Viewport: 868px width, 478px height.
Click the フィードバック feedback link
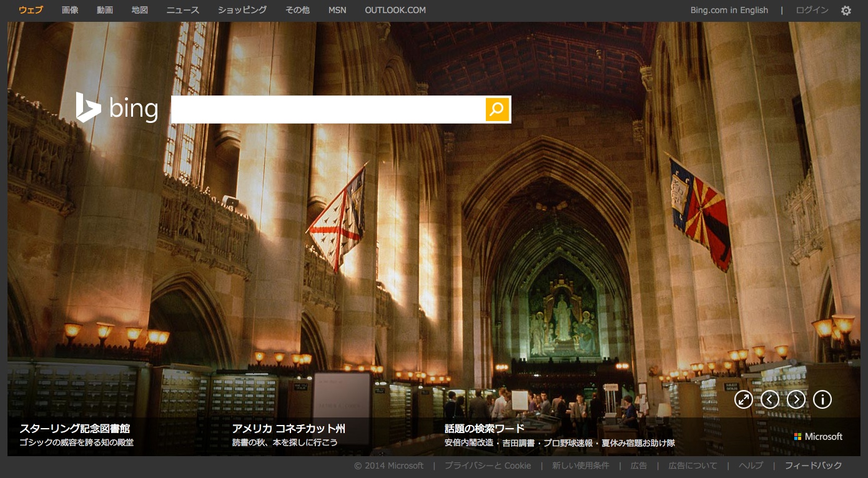coord(813,466)
